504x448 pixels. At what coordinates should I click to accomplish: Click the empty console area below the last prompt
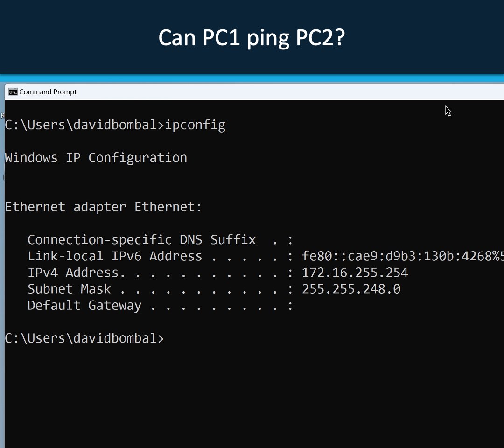(x=252, y=397)
